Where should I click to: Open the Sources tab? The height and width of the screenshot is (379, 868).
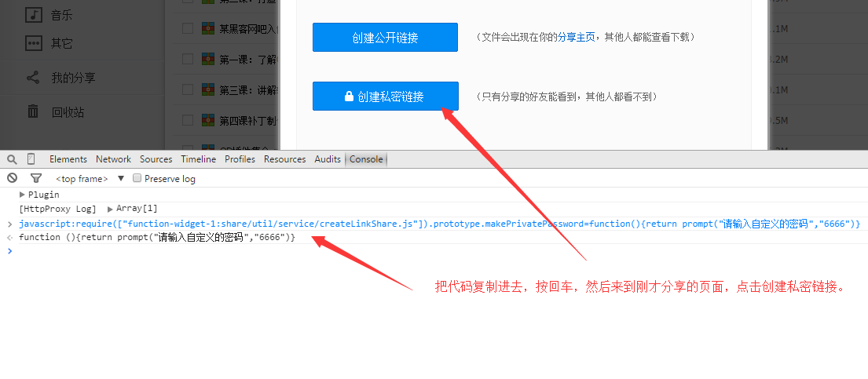click(156, 159)
